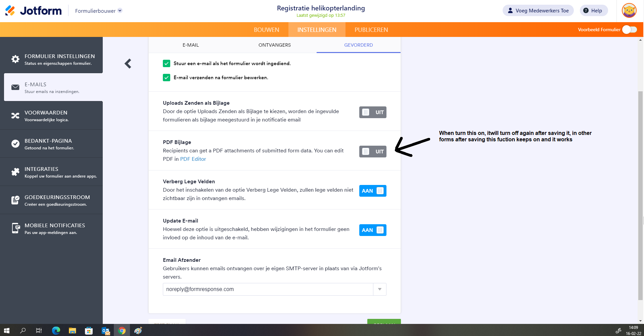The height and width of the screenshot is (336, 644).
Task: Open Voorwaarden conditional logic icon
Action: point(15,115)
